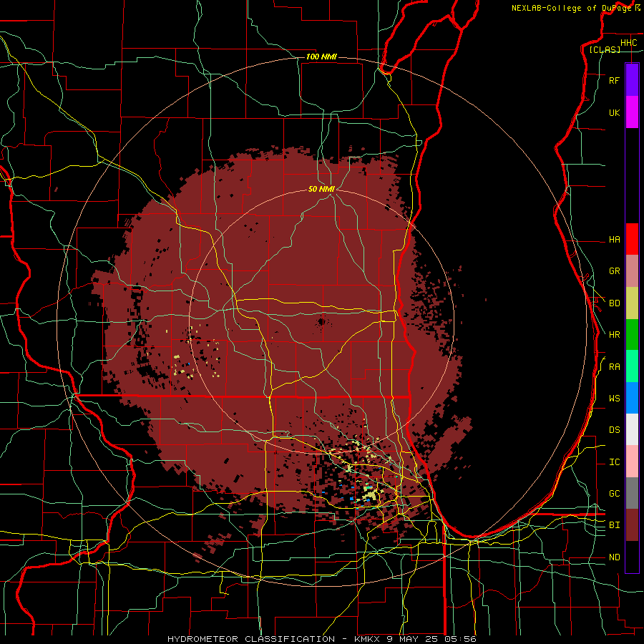The width and height of the screenshot is (644, 644).
Task: Click the IC legend label
Action: (614, 462)
